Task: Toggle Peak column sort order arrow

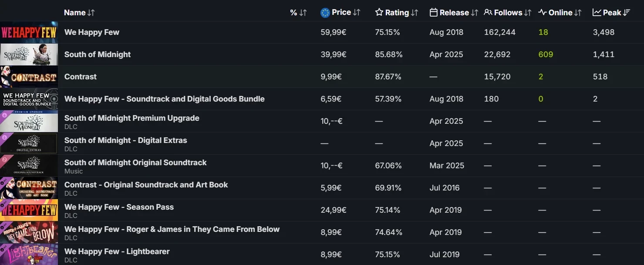Action: 627,13
